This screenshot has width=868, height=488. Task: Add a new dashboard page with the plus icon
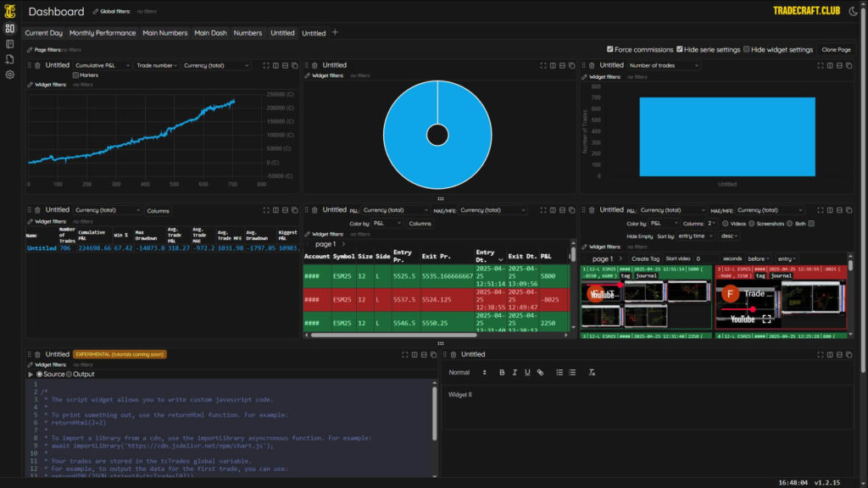[335, 33]
